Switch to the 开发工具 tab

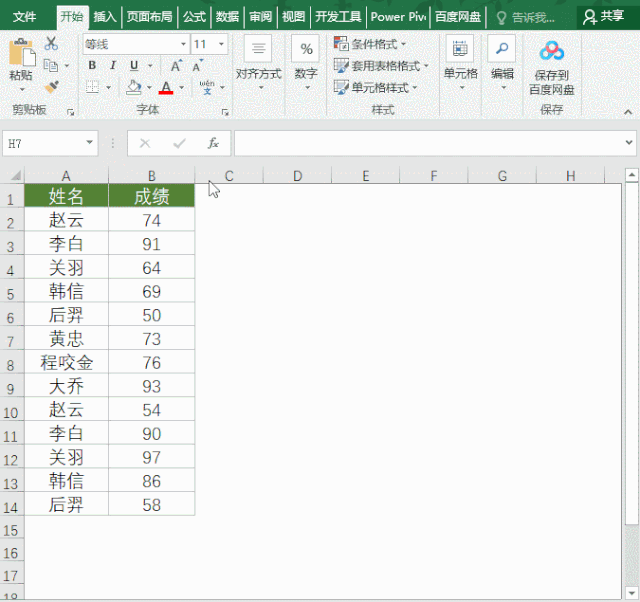338,17
